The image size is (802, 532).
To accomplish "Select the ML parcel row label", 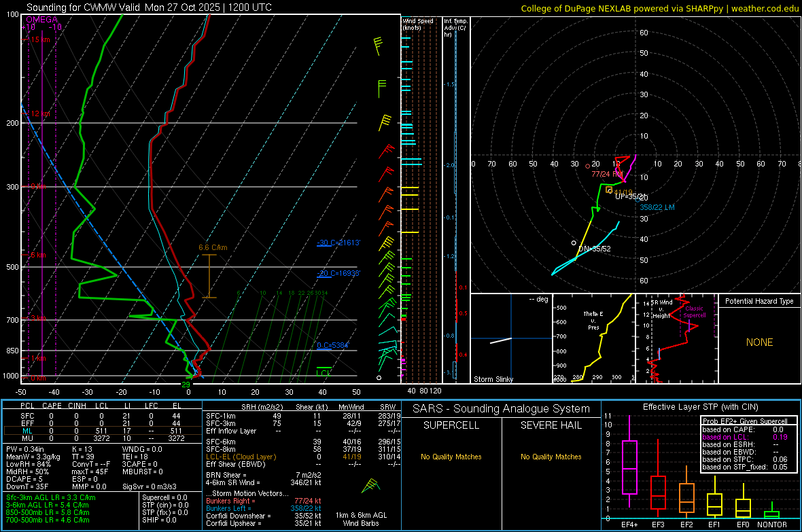I will [x=27, y=431].
